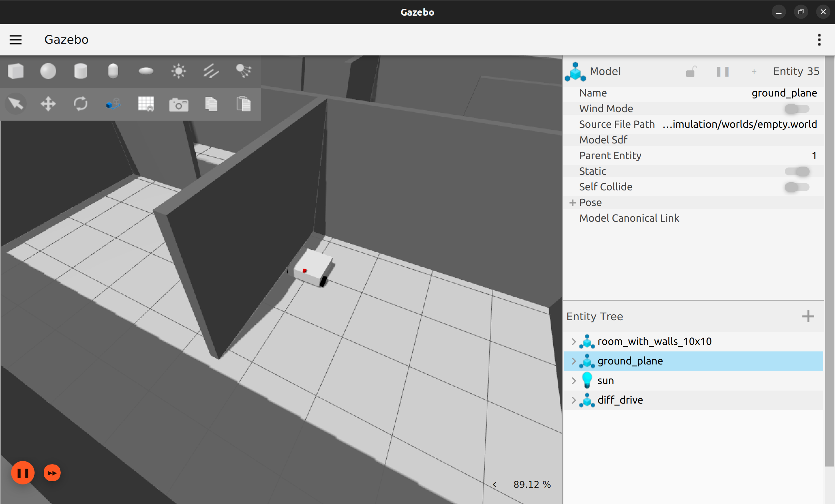This screenshot has width=835, height=504.
Task: Click the Source File Path value
Action: pos(739,124)
